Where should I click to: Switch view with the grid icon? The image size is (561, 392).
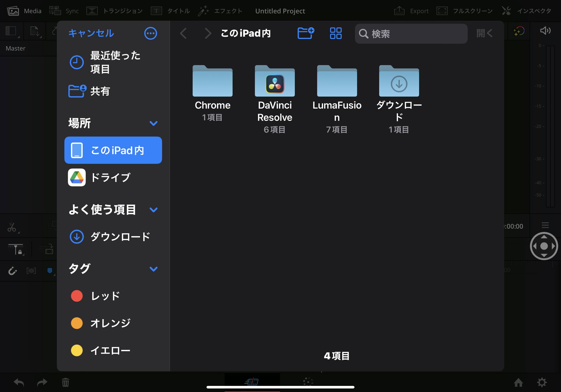[336, 33]
